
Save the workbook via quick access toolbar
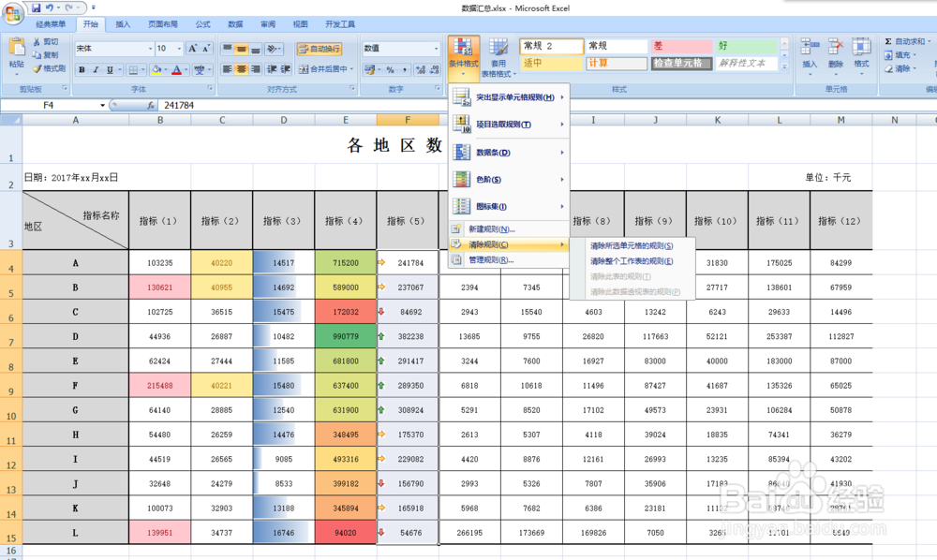[36, 7]
